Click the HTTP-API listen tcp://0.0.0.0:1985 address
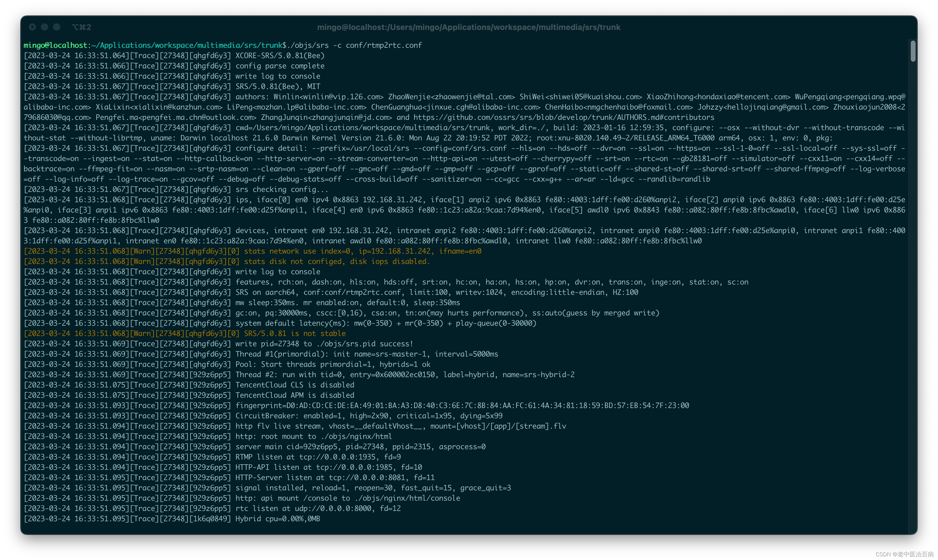The height and width of the screenshot is (560, 938). 355,467
